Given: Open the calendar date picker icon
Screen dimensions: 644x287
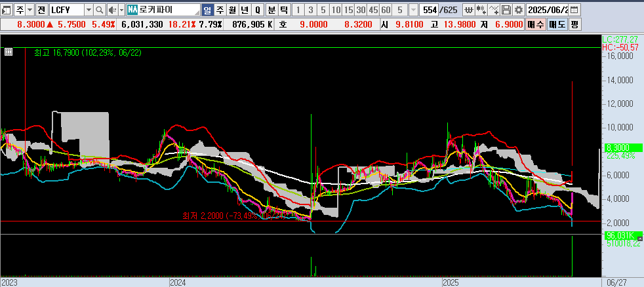Looking at the screenshot, I should coord(574,9).
